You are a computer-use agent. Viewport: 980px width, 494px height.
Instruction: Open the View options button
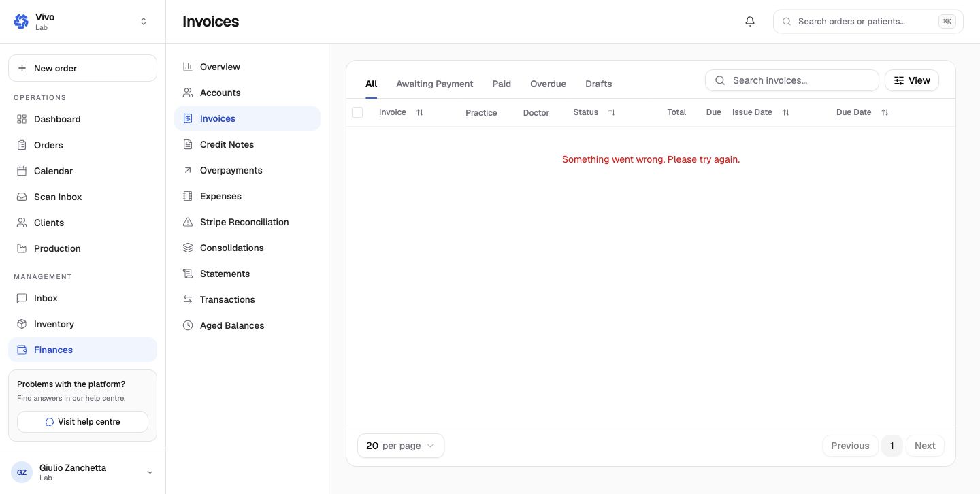coord(912,80)
